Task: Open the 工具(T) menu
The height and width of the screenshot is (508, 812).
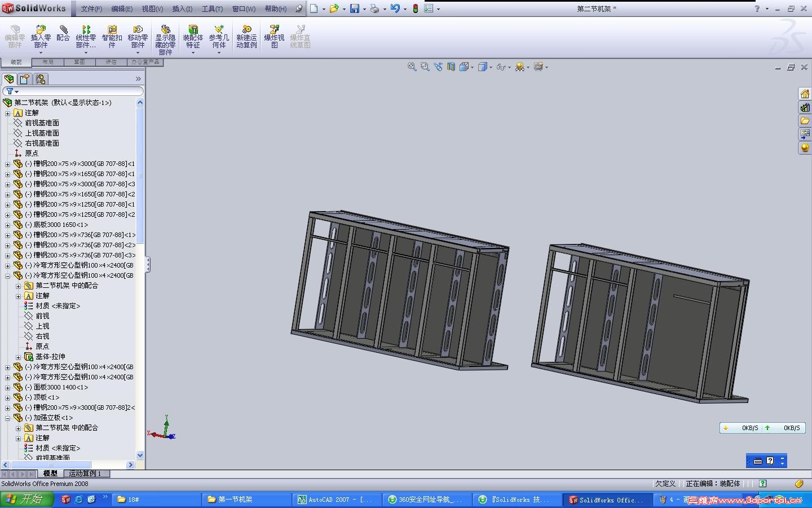Action: [212, 8]
